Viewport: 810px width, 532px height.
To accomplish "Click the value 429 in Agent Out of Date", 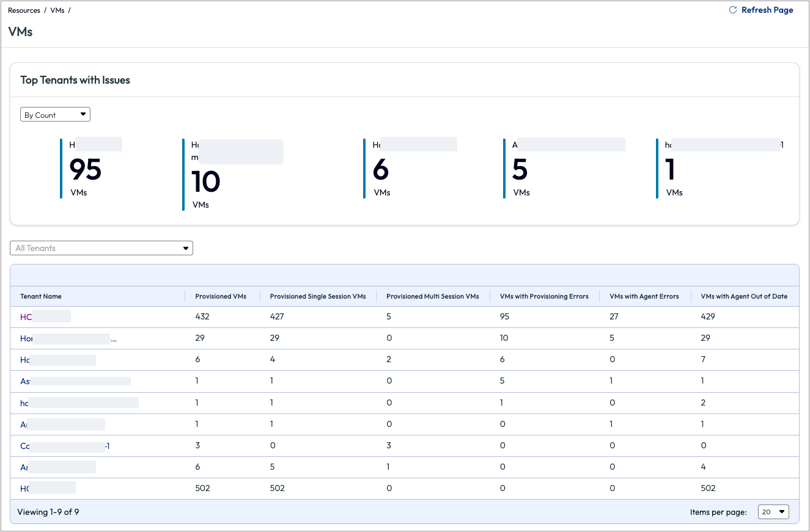I will [708, 316].
